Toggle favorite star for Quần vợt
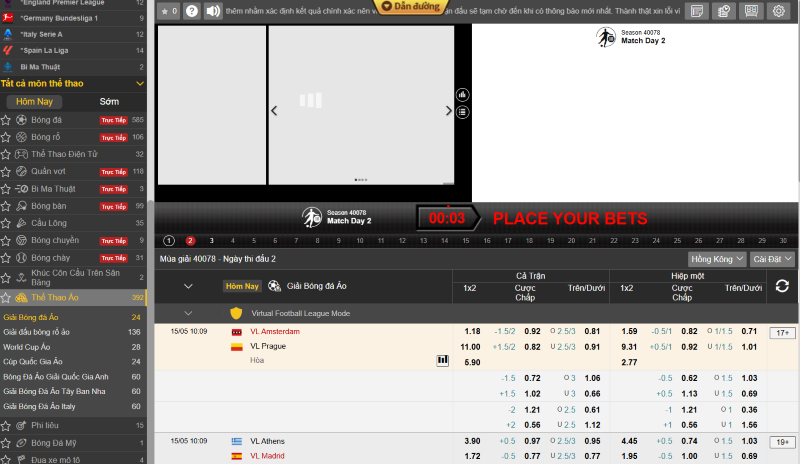Screen dimensions: 800x464 click(x=7, y=171)
